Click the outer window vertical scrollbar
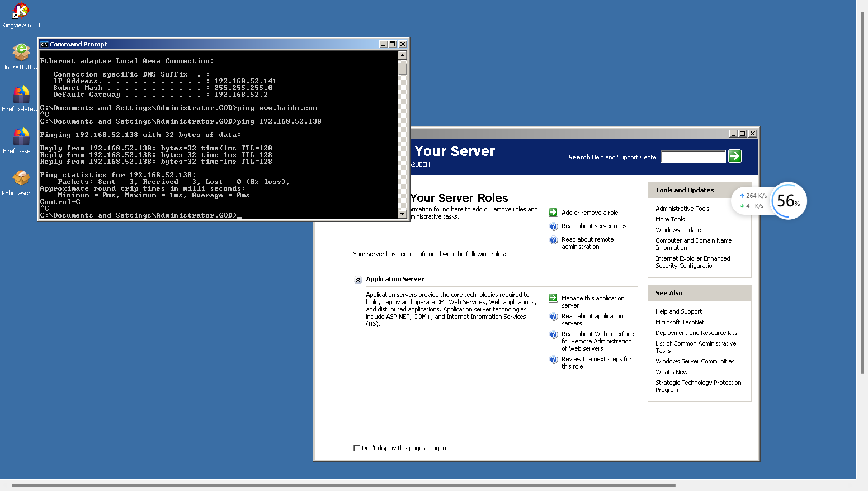The height and width of the screenshot is (491, 868). (x=862, y=193)
